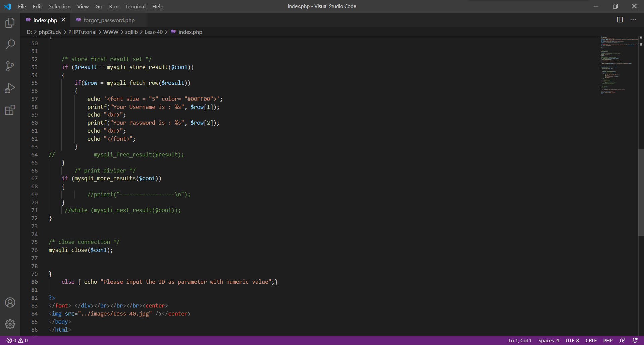Open the More Actions ellipsis menu
The height and width of the screenshot is (345, 644).
(633, 20)
